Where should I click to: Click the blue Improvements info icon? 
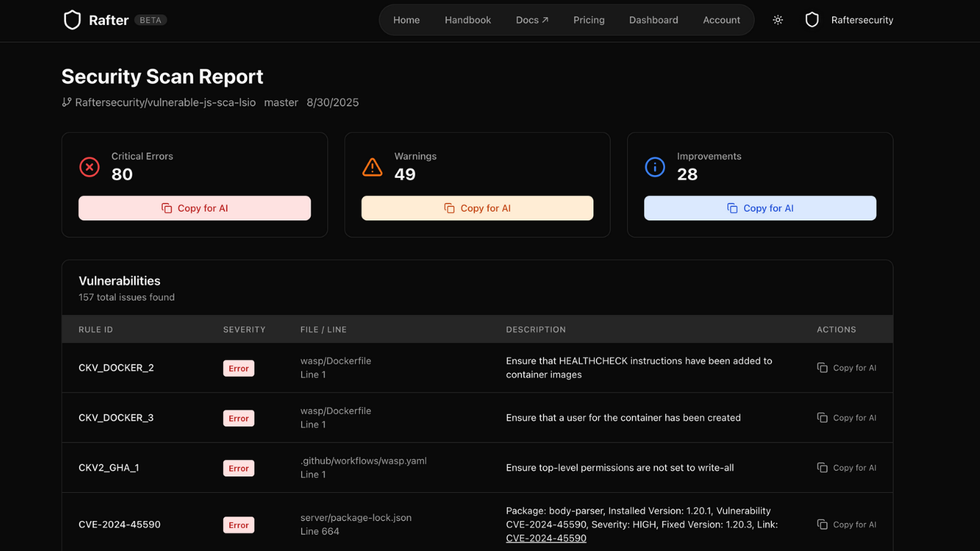click(x=655, y=167)
